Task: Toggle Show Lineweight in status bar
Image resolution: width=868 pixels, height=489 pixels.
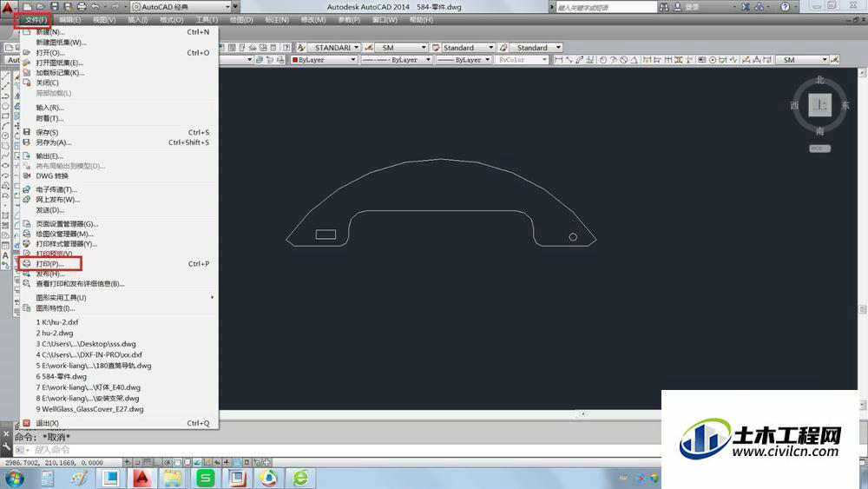Action: [x=227, y=462]
